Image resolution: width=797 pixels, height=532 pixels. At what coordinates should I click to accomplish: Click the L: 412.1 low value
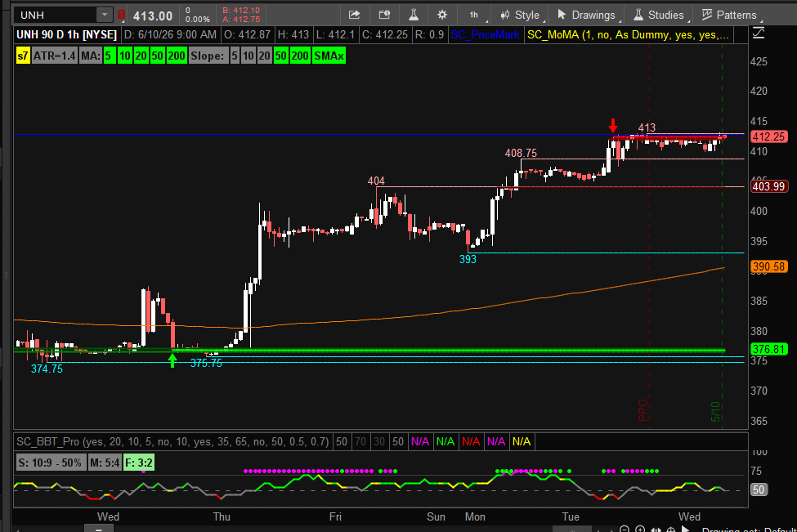tap(335, 35)
